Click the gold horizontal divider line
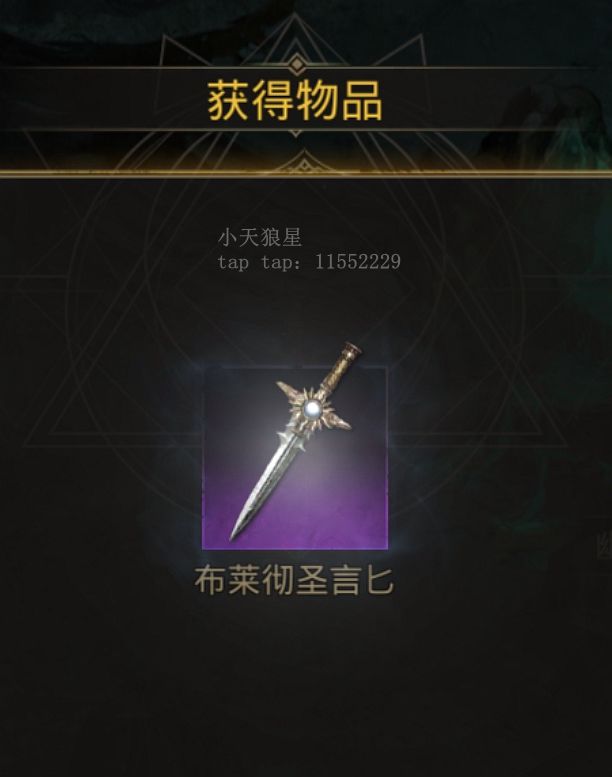The image size is (612, 777). tap(306, 173)
